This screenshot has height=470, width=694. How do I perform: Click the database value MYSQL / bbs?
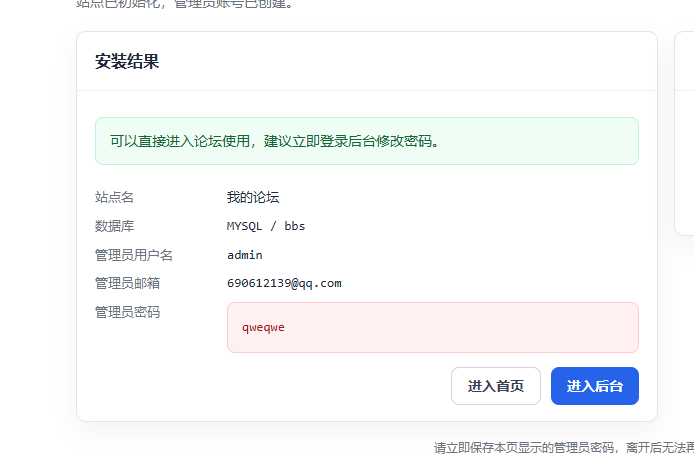(x=266, y=226)
